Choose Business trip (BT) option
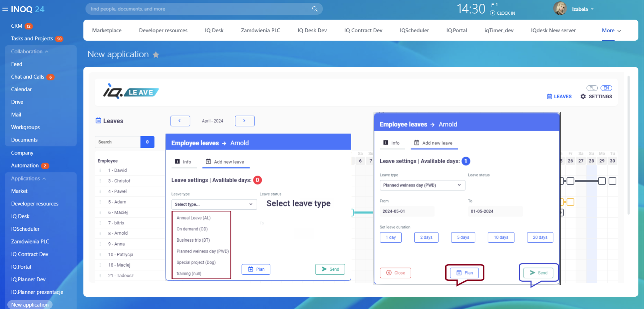 click(x=193, y=240)
